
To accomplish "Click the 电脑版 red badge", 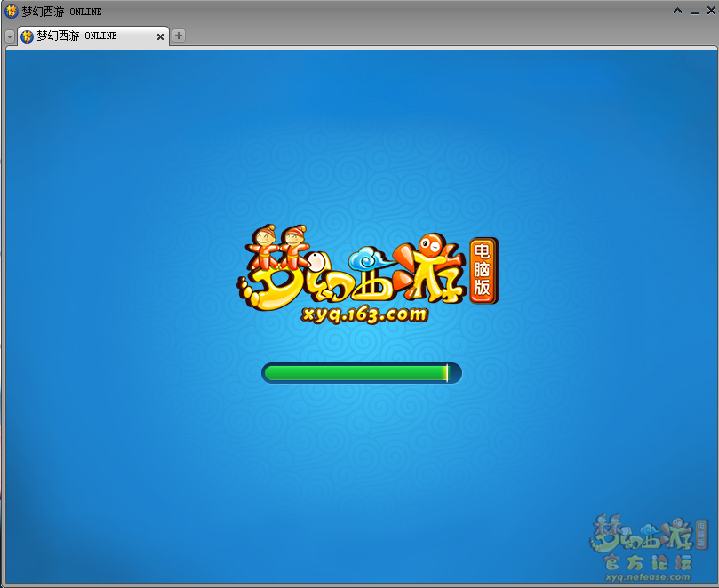I will coord(483,270).
